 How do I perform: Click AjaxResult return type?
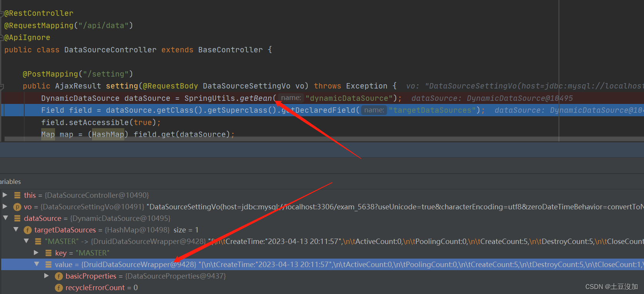[78, 86]
